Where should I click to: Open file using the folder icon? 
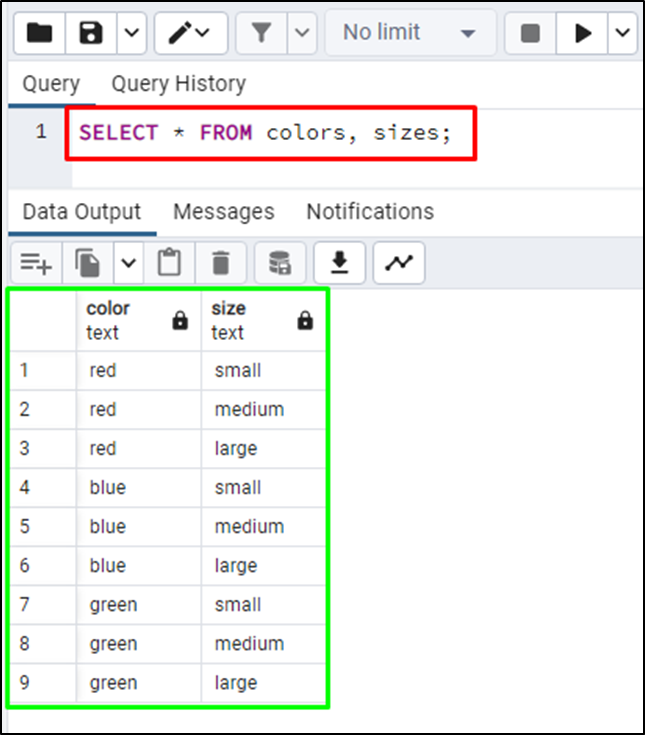(40, 33)
